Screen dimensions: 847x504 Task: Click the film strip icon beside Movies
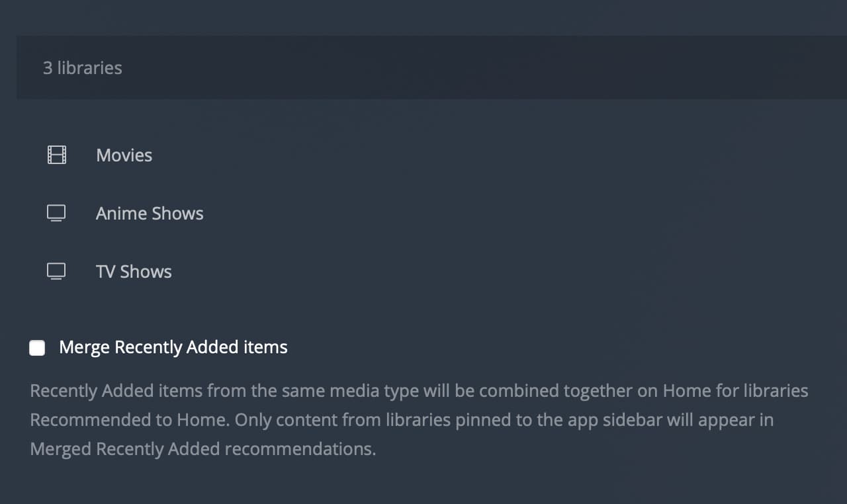pos(57,155)
